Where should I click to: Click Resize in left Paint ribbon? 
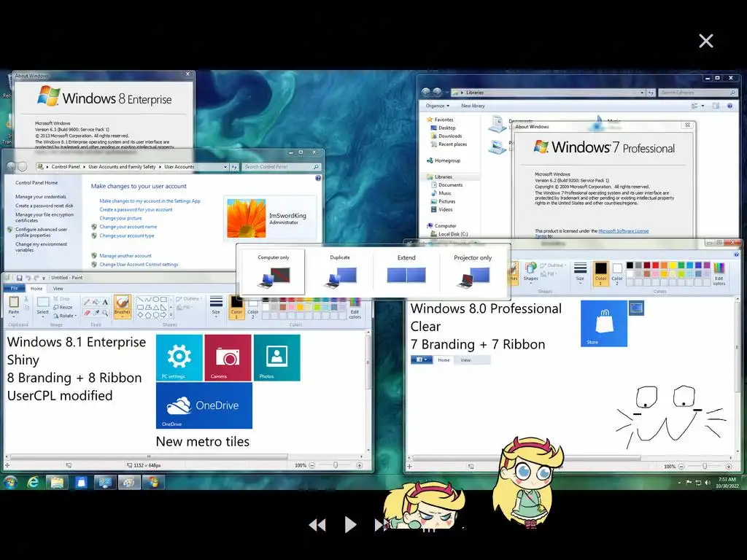(x=63, y=307)
